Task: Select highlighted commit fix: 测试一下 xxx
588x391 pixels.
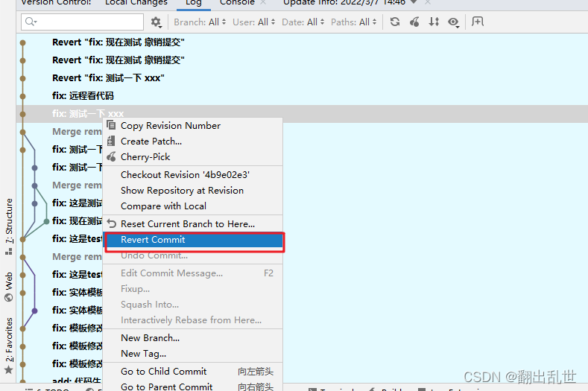Action: pos(303,114)
